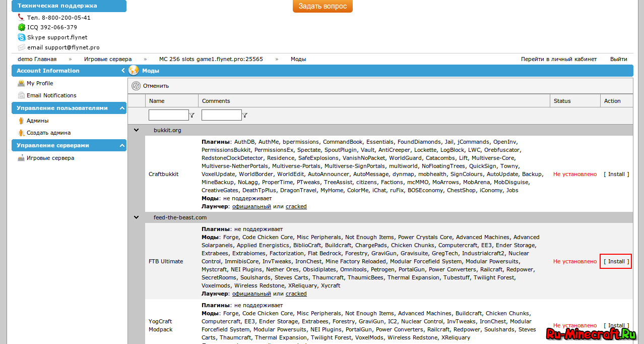The width and height of the screenshot is (644, 344).
Task: Click the 'официальный' launcher link in the FTB Ultimate row
Action: [x=251, y=294]
